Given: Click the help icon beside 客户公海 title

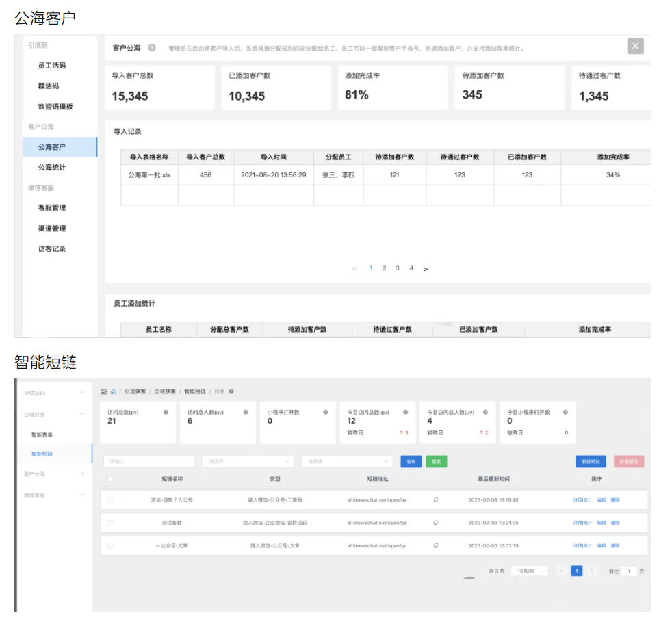Looking at the screenshot, I should 152,48.
